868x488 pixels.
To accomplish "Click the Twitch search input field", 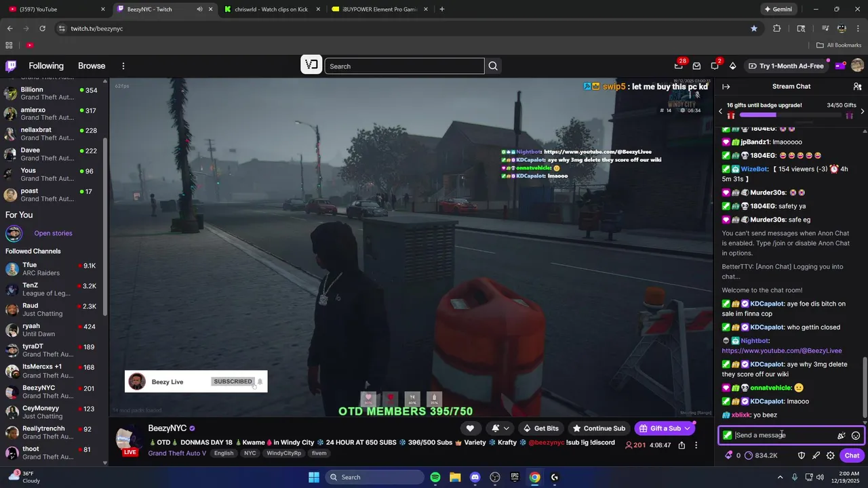I will click(x=404, y=66).
